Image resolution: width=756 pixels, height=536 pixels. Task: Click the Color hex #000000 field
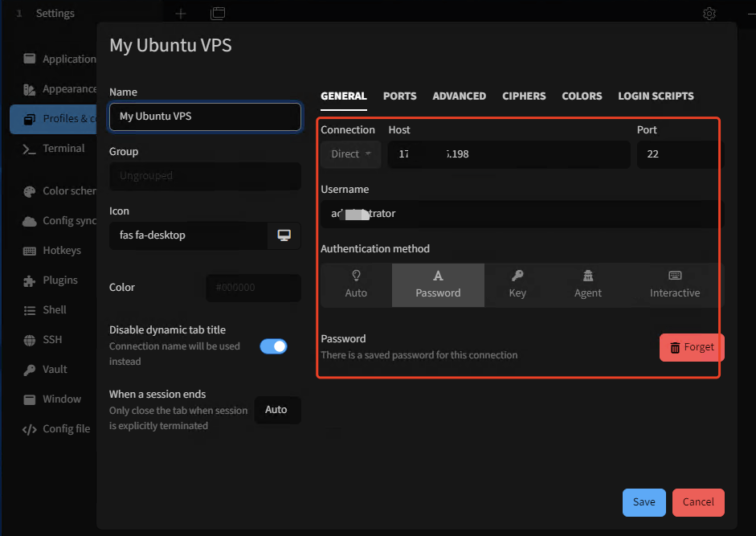point(254,288)
